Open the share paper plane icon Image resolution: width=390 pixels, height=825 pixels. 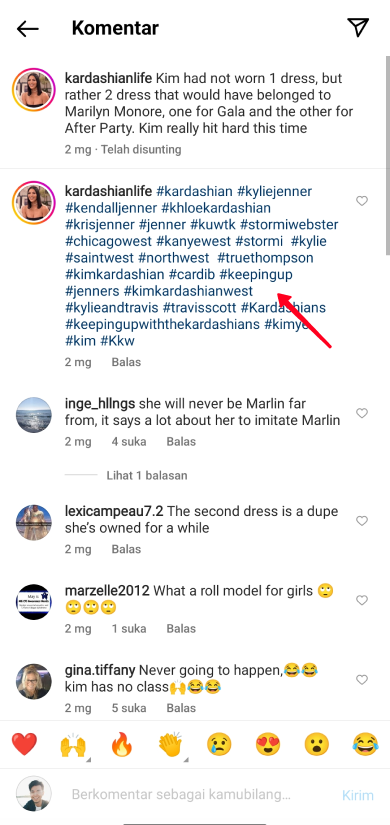click(x=358, y=27)
